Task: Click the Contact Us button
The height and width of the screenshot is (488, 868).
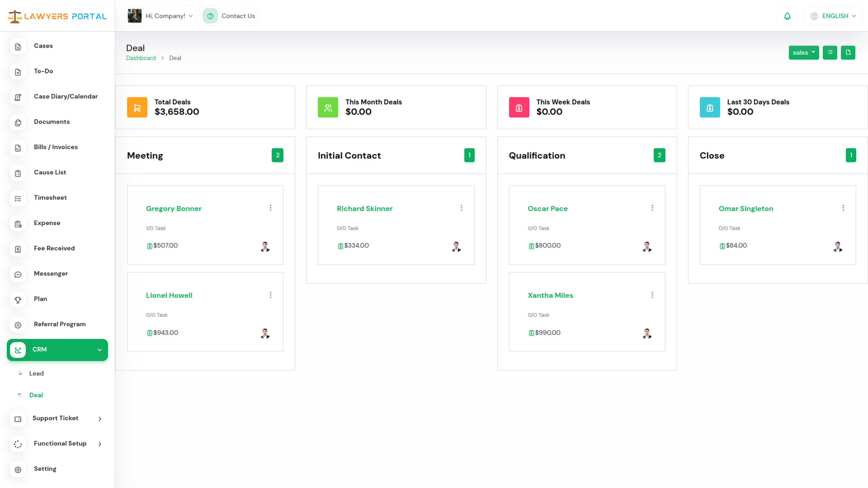Action: pyautogui.click(x=229, y=16)
